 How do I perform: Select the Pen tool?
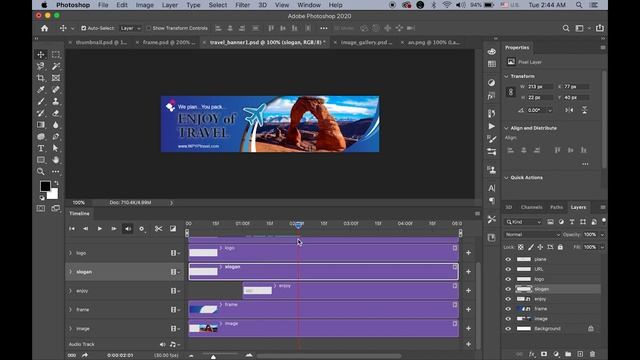(56, 136)
